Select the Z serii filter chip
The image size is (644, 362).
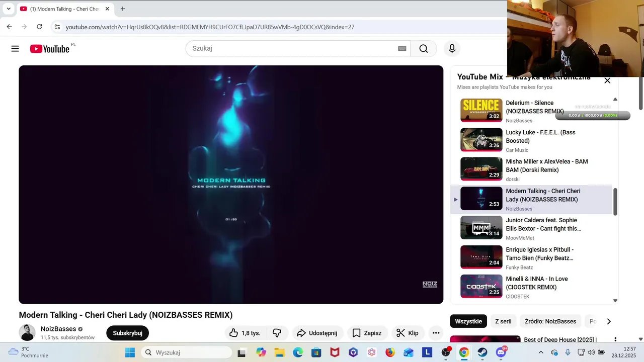pos(503,321)
